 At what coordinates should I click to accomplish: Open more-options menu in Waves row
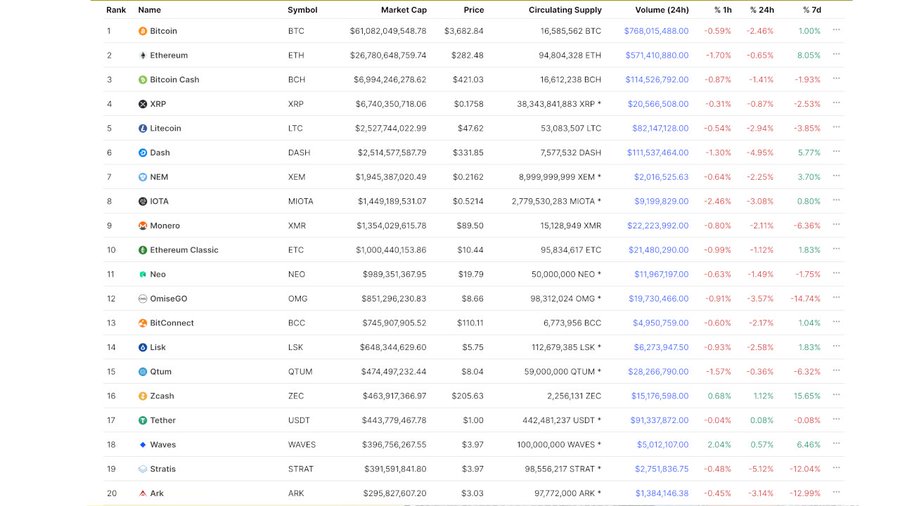tap(836, 443)
